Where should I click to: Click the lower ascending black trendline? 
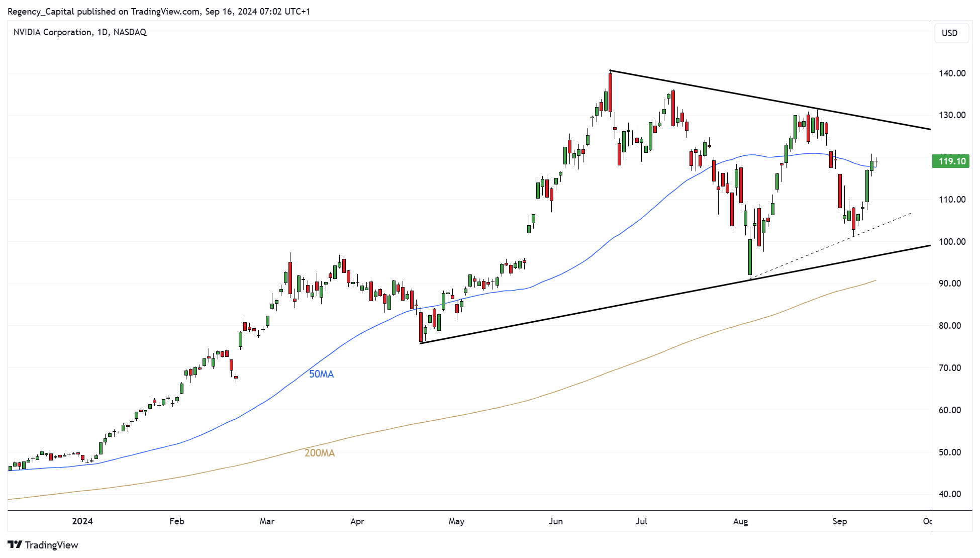[x=675, y=294]
